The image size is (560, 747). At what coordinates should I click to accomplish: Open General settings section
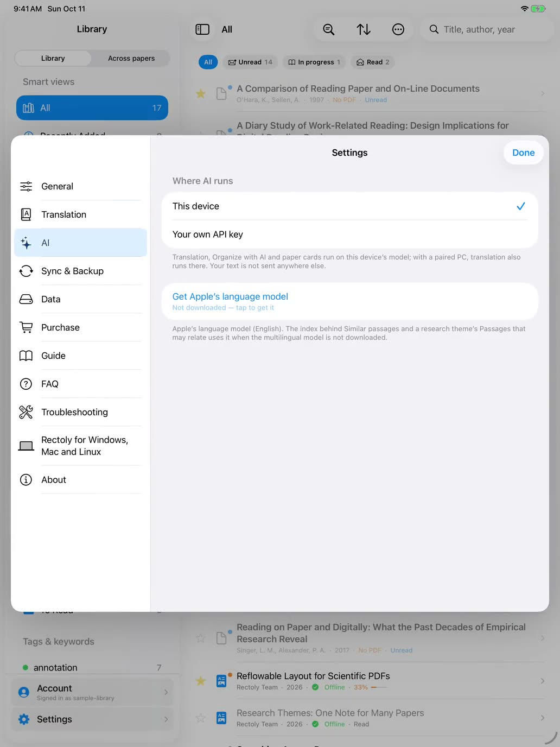(x=80, y=186)
